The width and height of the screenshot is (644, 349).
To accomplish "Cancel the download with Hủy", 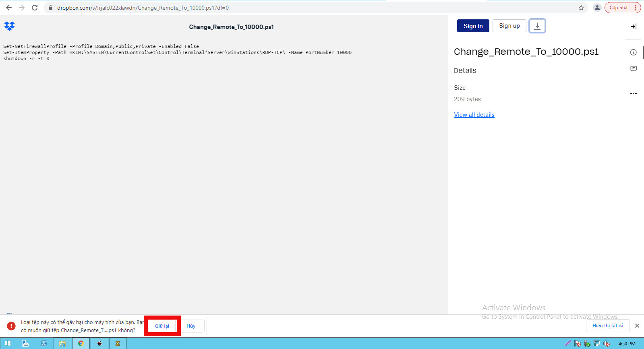I will 191,326.
